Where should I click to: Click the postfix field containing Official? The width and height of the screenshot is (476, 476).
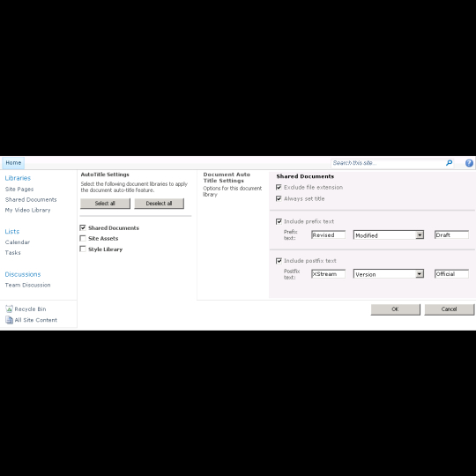tap(451, 274)
